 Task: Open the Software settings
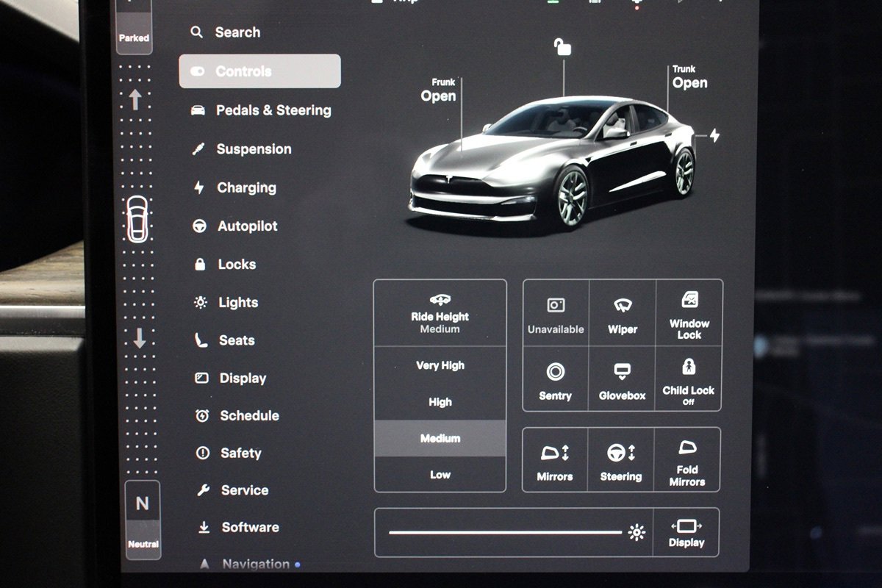237,527
